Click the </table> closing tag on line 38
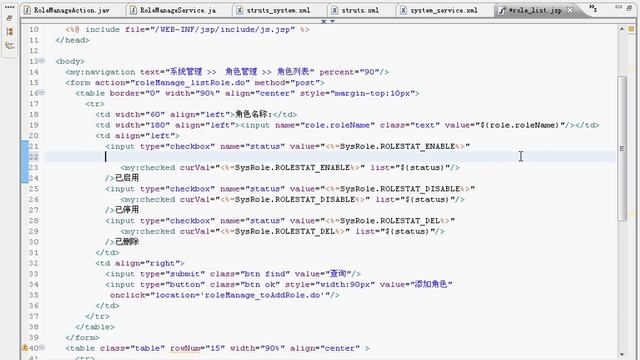 [x=95, y=327]
